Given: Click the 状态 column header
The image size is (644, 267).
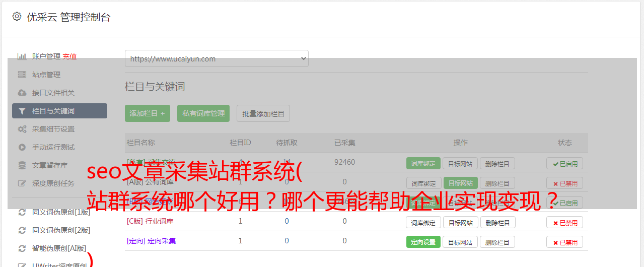Looking at the screenshot, I should (565, 143).
